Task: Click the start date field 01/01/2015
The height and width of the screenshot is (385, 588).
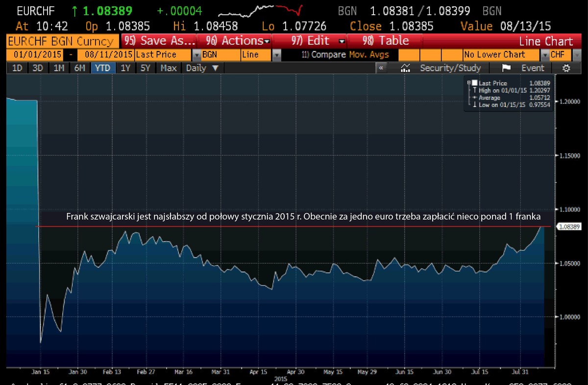Action: (33, 55)
